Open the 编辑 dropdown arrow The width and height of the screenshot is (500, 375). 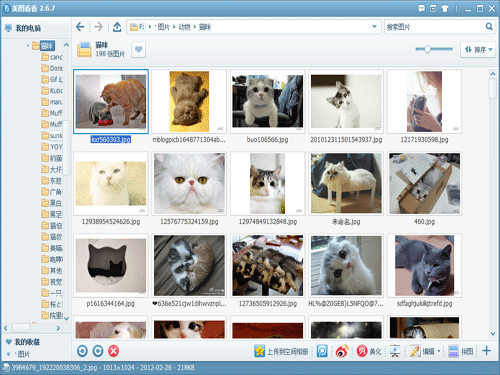[439, 351]
